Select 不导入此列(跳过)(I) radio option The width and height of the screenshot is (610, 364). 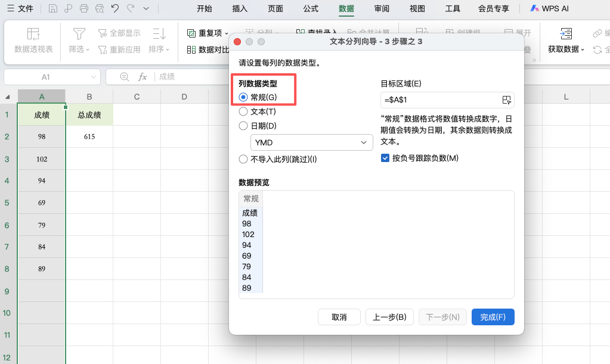pos(243,159)
